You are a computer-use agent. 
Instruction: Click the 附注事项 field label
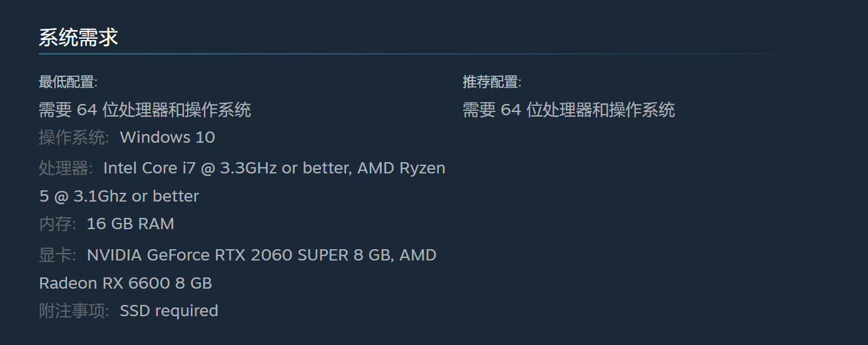pyautogui.click(x=74, y=311)
